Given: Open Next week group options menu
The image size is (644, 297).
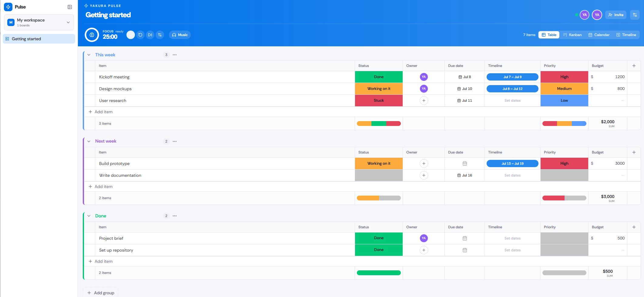Looking at the screenshot, I should point(175,141).
